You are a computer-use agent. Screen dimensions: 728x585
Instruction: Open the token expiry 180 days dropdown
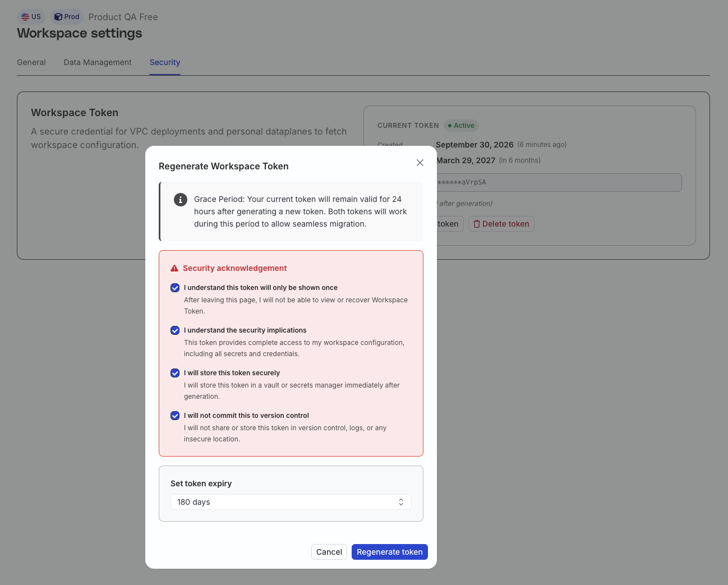click(291, 502)
